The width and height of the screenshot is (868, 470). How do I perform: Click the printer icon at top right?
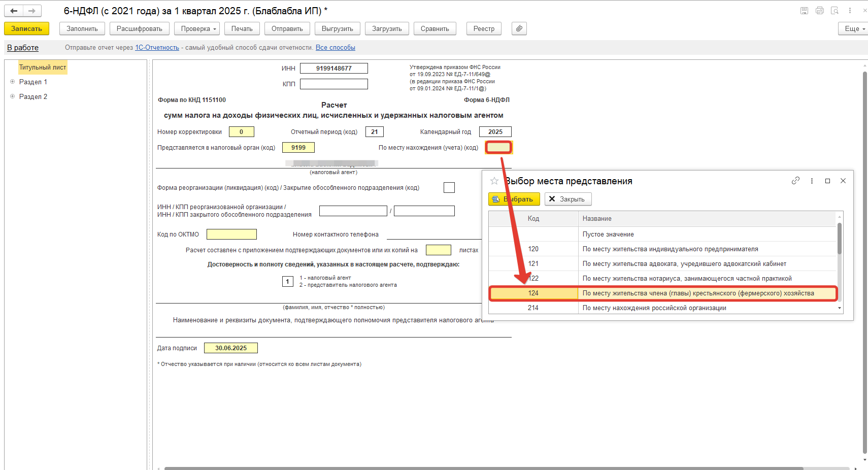819,11
